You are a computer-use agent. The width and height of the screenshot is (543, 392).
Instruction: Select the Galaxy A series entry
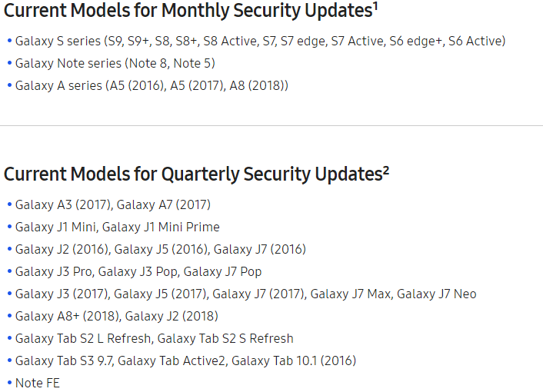tap(152, 85)
